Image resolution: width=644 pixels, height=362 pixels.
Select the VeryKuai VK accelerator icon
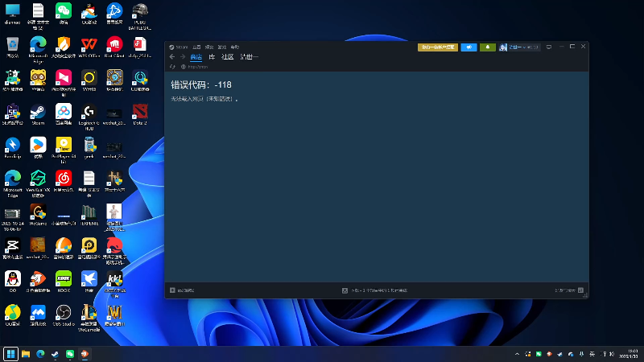[38, 184]
